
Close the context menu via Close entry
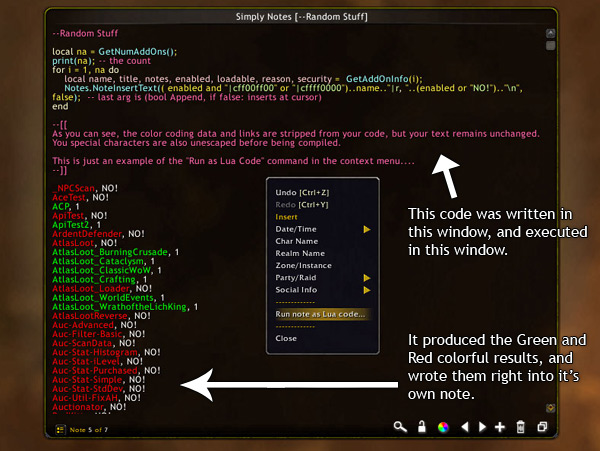[286, 338]
